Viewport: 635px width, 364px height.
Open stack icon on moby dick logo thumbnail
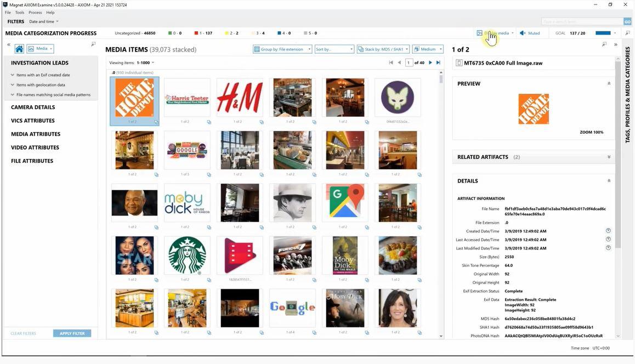(x=209, y=227)
